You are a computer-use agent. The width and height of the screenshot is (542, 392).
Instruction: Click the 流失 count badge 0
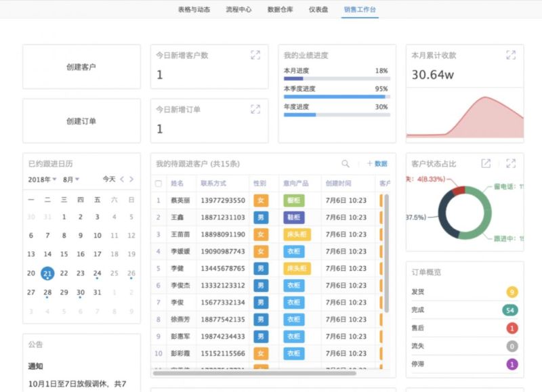click(512, 346)
